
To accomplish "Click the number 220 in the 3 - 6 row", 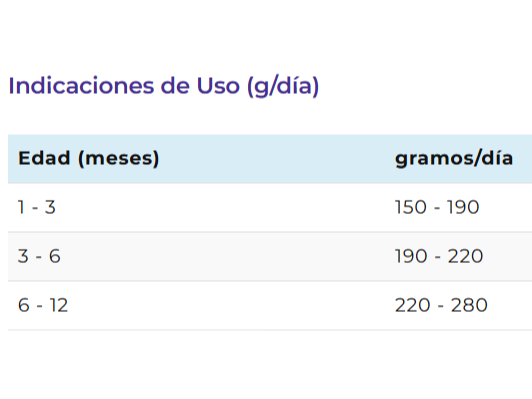I will pyautogui.click(x=465, y=256).
